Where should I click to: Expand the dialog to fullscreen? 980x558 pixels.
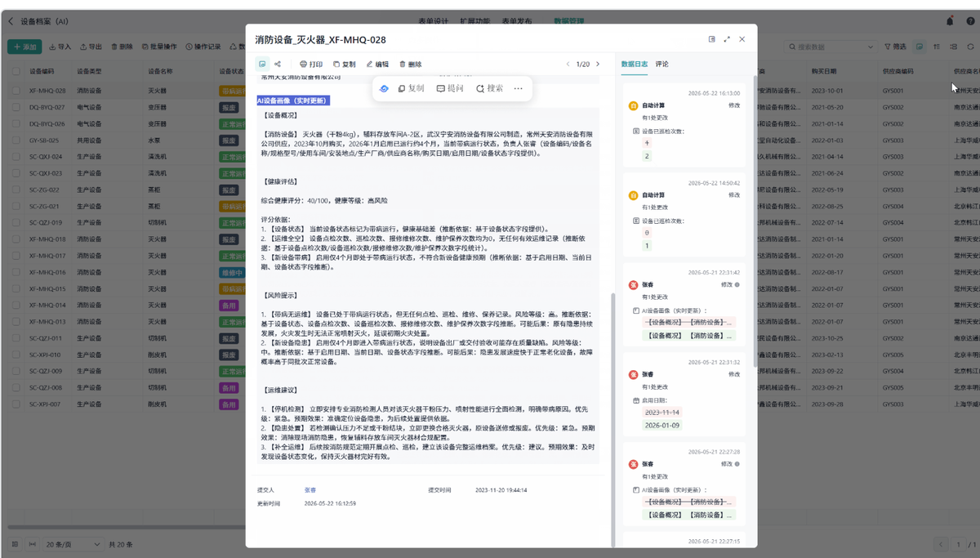[727, 39]
